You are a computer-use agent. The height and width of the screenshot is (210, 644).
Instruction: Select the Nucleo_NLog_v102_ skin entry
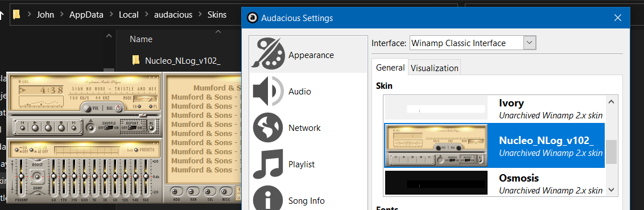click(x=494, y=146)
